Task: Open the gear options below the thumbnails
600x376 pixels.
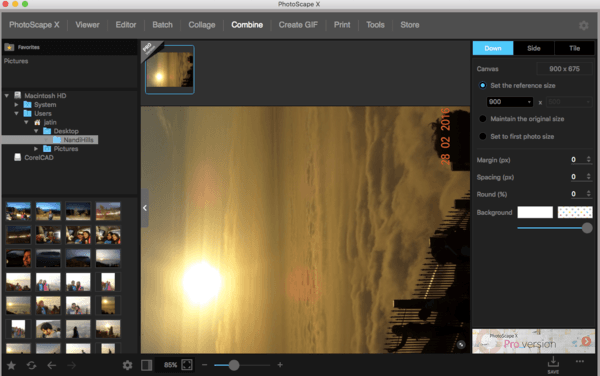Action: 127,366
